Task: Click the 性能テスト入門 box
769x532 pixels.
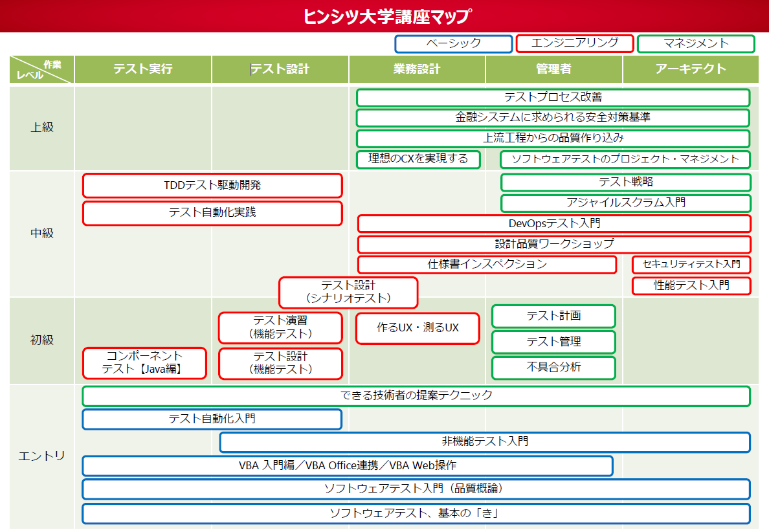Action: pyautogui.click(x=691, y=285)
